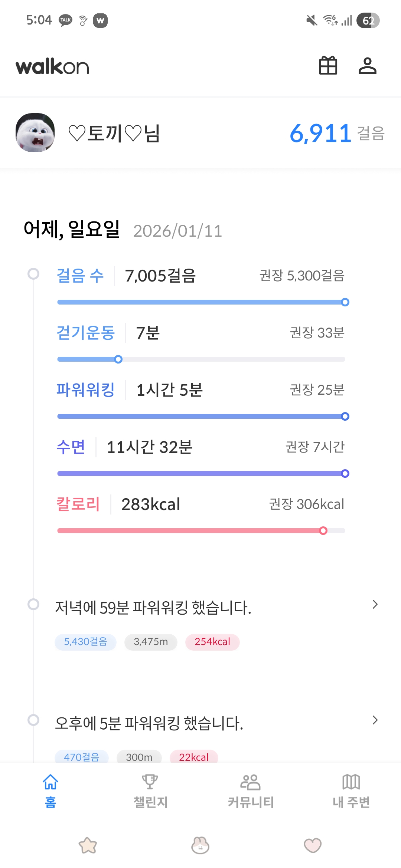Tap the walkon logo

(x=52, y=67)
